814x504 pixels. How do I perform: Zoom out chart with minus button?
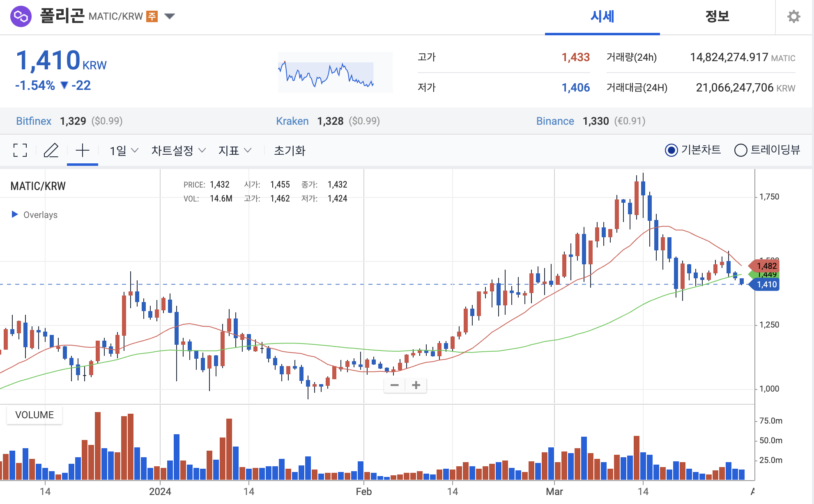pos(394,385)
